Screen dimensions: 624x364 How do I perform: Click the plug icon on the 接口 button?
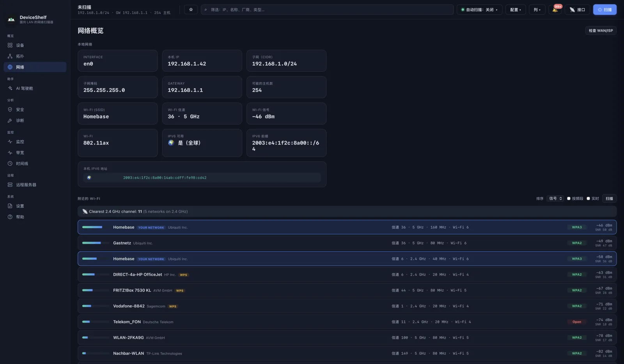[x=572, y=10]
